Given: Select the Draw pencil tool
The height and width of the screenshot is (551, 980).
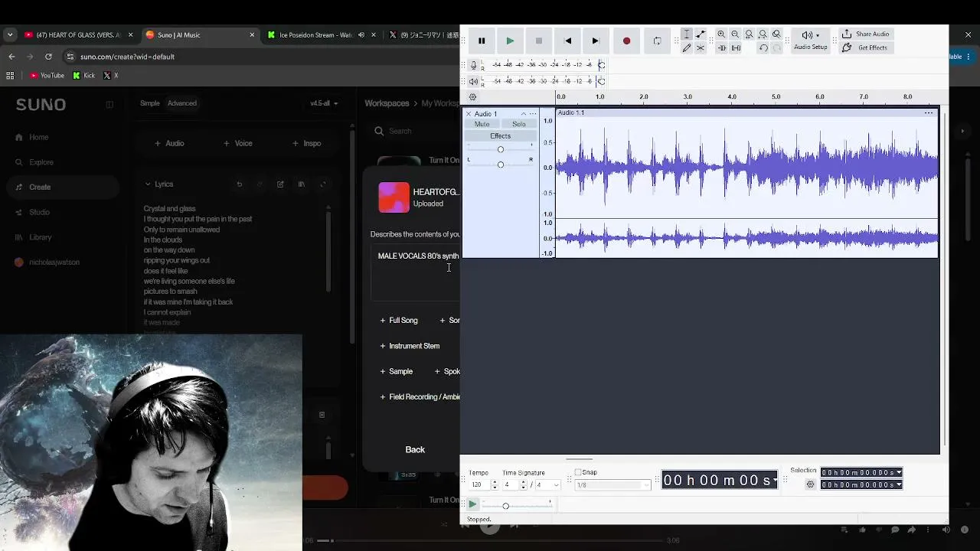Looking at the screenshot, I should tap(687, 47).
